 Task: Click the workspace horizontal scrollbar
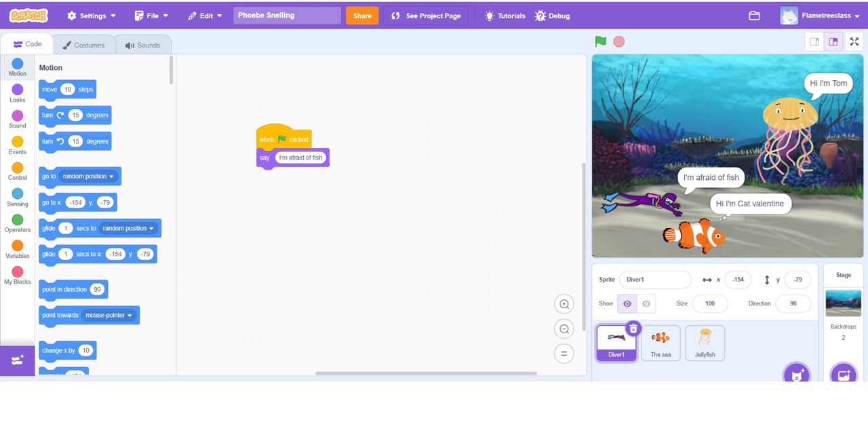point(426,373)
